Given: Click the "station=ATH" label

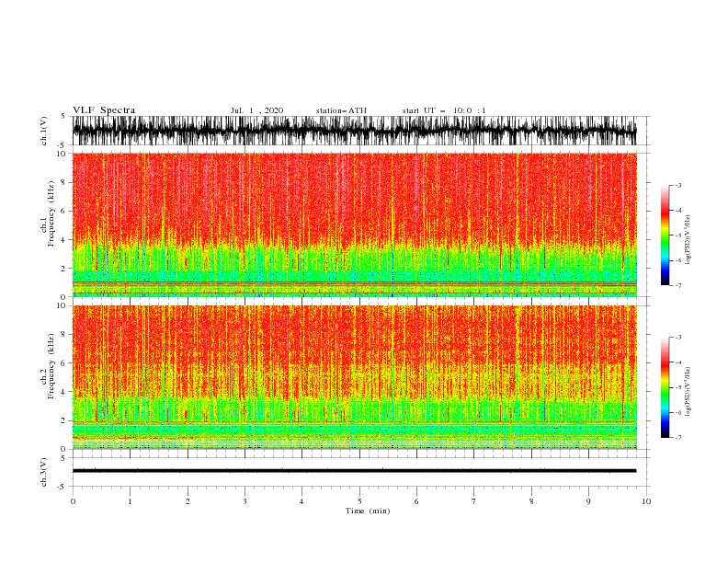Looking at the screenshot, I should (x=341, y=110).
